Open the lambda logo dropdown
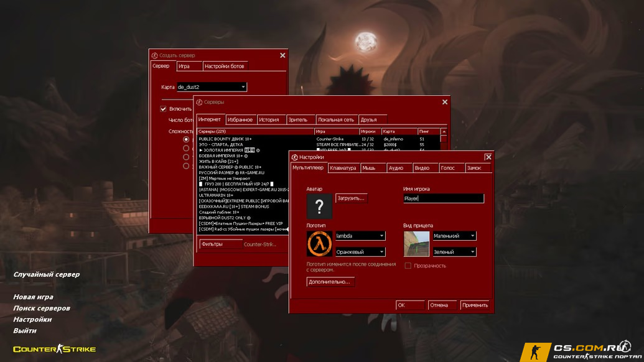 [360, 236]
